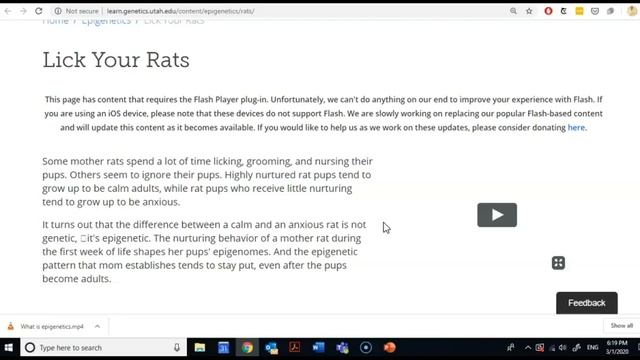The height and width of the screenshot is (360, 640).
Task: Switch the ENG input language indicator
Action: pyautogui.click(x=592, y=348)
